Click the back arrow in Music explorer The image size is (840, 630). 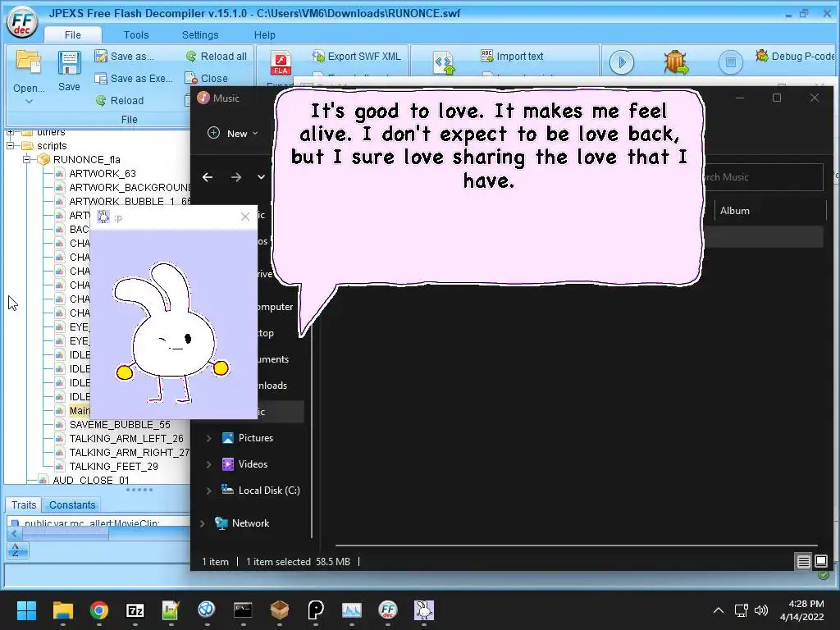click(208, 177)
